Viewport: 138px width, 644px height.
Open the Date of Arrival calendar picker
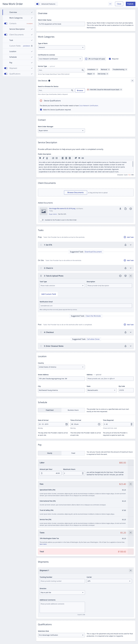[x=66, y=424]
